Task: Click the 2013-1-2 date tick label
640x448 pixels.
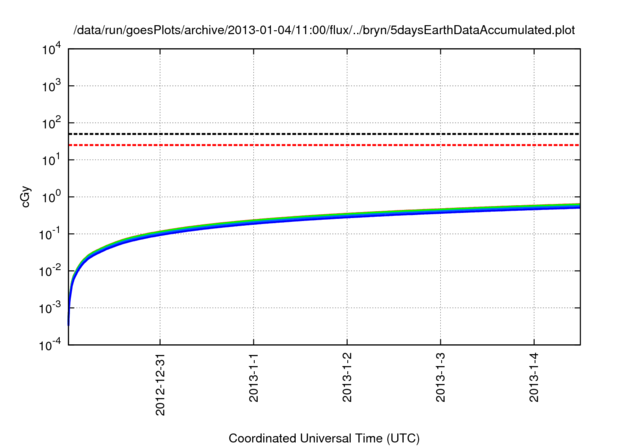Action: click(347, 378)
